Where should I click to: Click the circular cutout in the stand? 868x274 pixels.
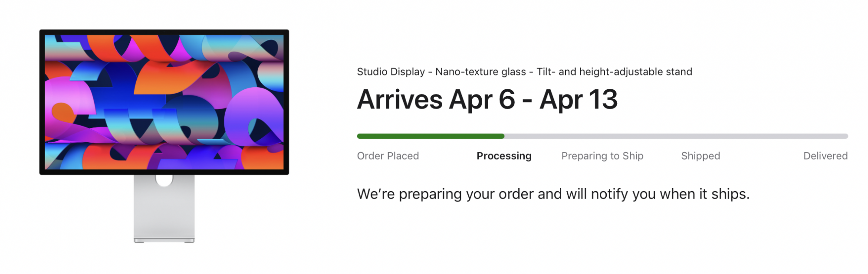[x=164, y=179]
